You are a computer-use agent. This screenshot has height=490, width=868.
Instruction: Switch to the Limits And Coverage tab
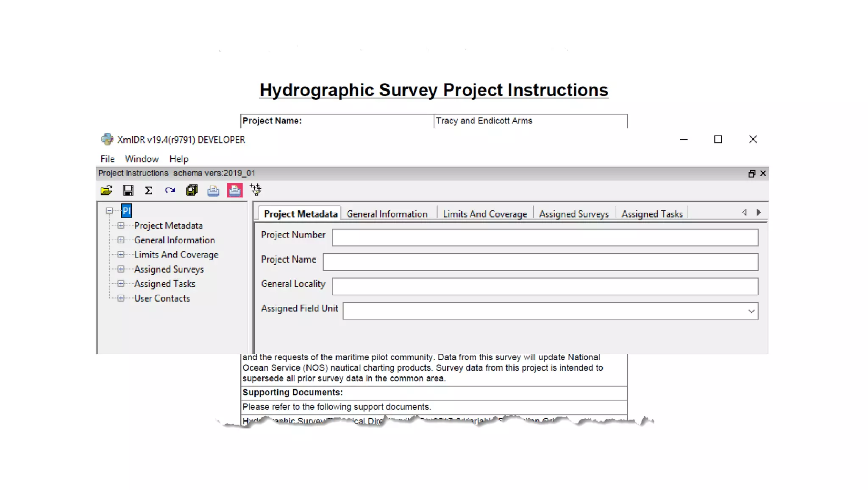[485, 214]
